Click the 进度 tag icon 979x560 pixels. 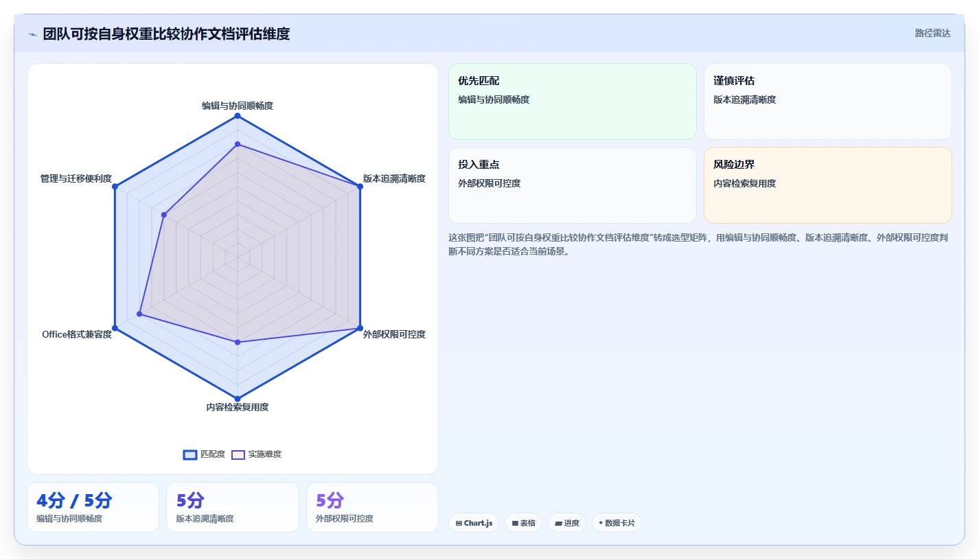(x=558, y=523)
